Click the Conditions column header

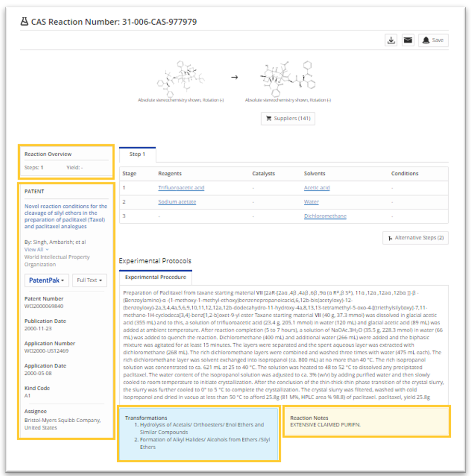pyautogui.click(x=405, y=174)
